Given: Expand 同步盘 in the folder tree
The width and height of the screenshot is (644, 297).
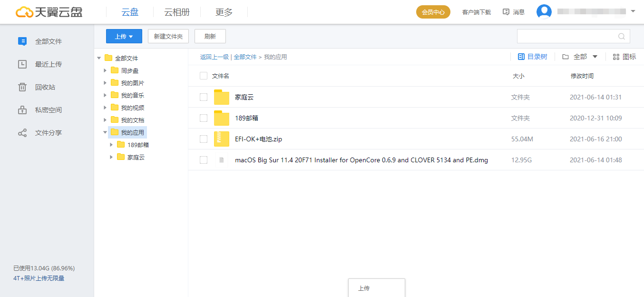Looking at the screenshot, I should coord(105,70).
